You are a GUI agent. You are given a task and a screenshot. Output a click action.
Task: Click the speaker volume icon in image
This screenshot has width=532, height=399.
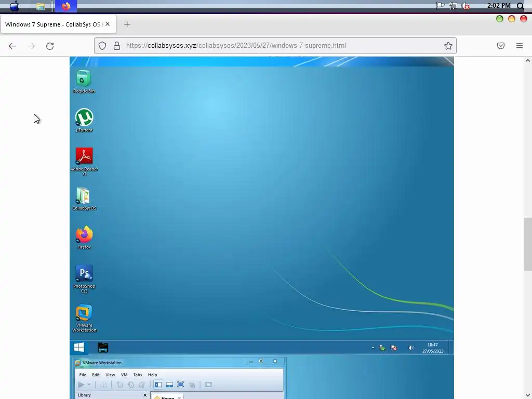pyautogui.click(x=411, y=348)
